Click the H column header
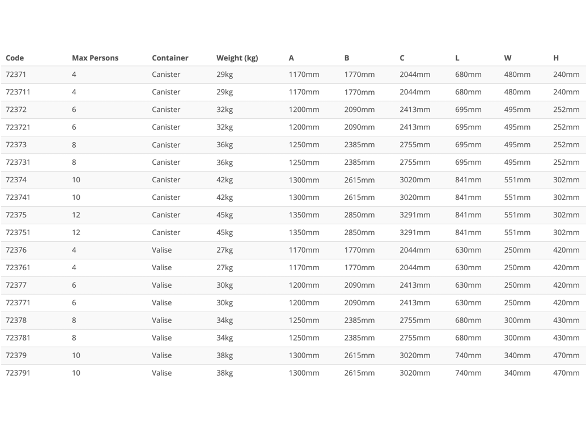Image resolution: width=586 pixels, height=424 pixels. pos(556,58)
